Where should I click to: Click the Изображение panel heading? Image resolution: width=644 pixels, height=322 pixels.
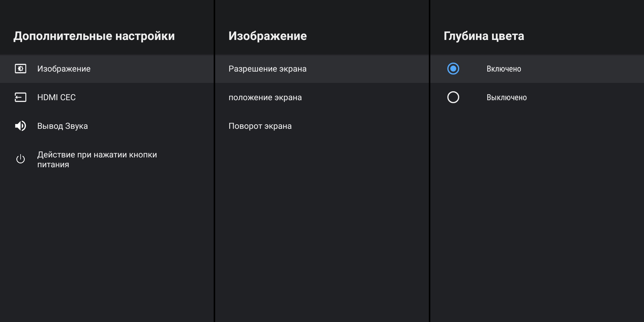(267, 36)
